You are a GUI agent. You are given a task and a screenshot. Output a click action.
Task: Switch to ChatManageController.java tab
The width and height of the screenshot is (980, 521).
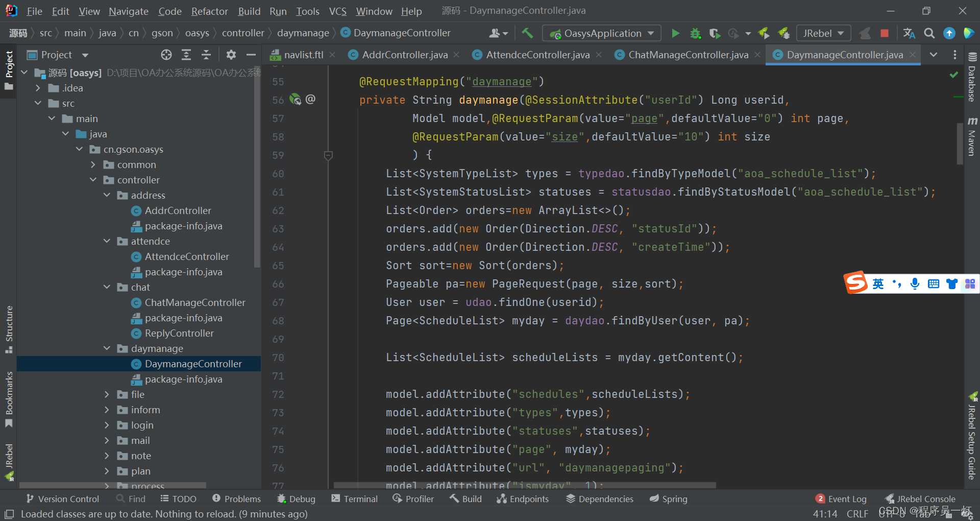point(688,55)
